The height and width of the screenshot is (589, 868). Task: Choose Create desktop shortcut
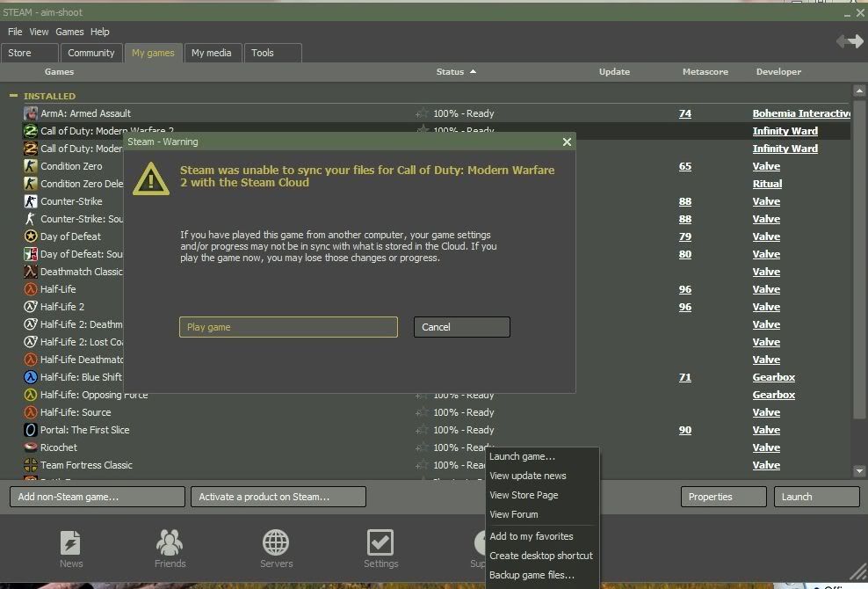pyautogui.click(x=543, y=556)
